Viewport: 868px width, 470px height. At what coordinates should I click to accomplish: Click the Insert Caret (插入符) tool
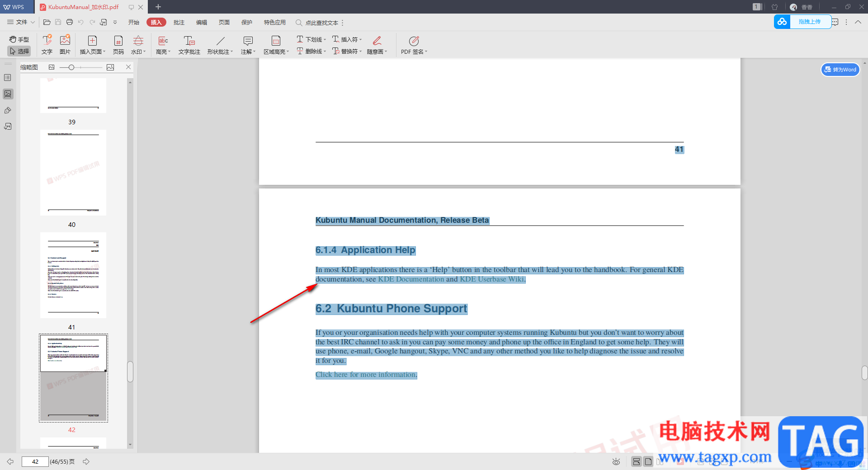click(x=345, y=39)
